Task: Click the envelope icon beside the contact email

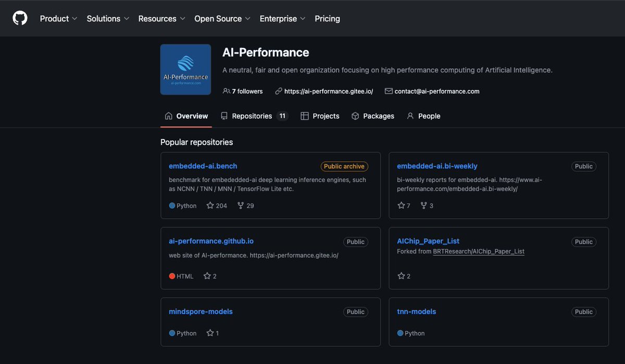Action: 388,91
